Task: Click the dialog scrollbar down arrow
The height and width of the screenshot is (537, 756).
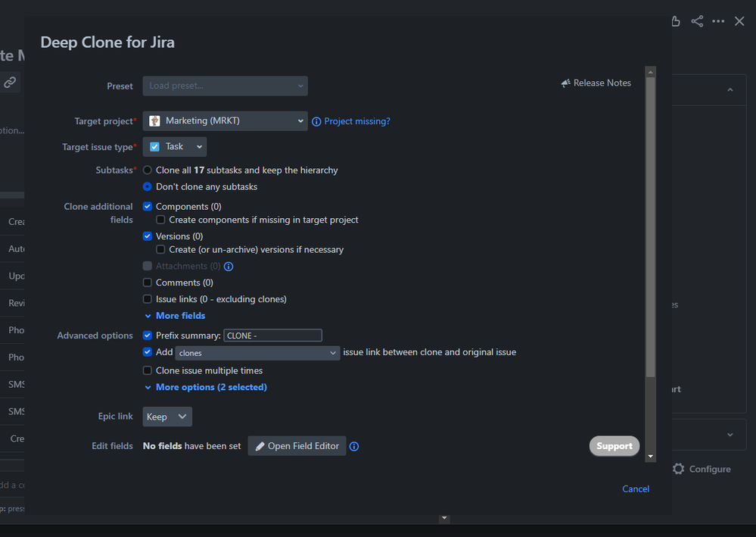Action: (x=650, y=456)
